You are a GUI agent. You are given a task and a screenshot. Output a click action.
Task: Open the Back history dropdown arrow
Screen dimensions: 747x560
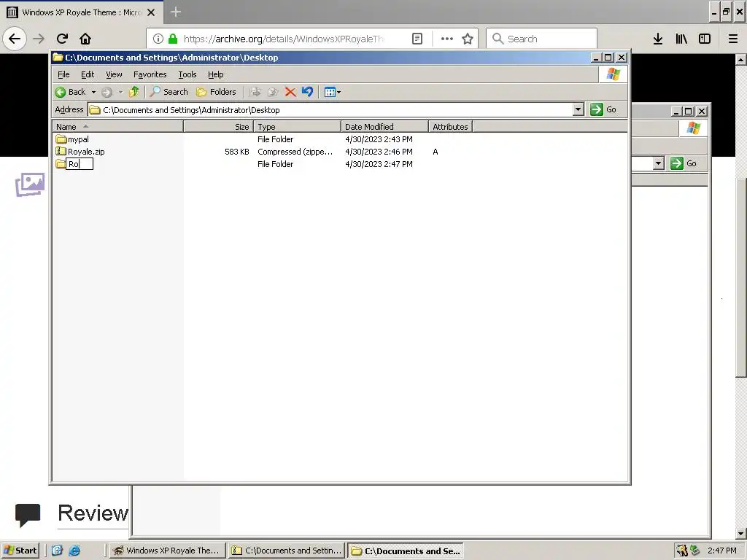(x=94, y=92)
